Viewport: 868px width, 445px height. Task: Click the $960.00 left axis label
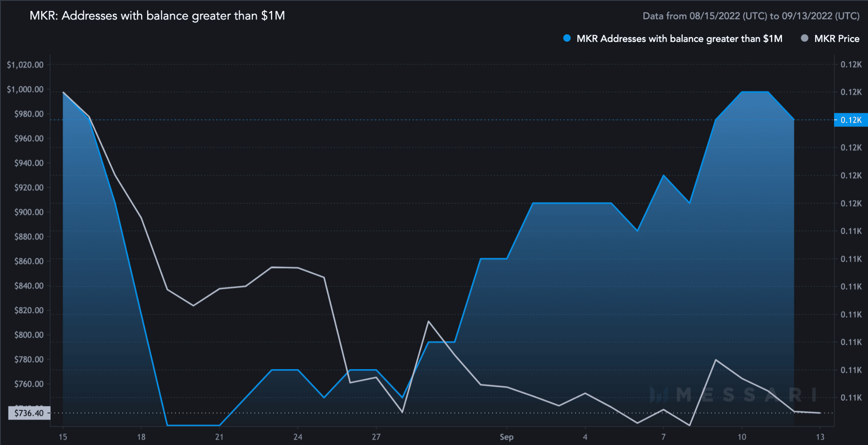point(29,139)
